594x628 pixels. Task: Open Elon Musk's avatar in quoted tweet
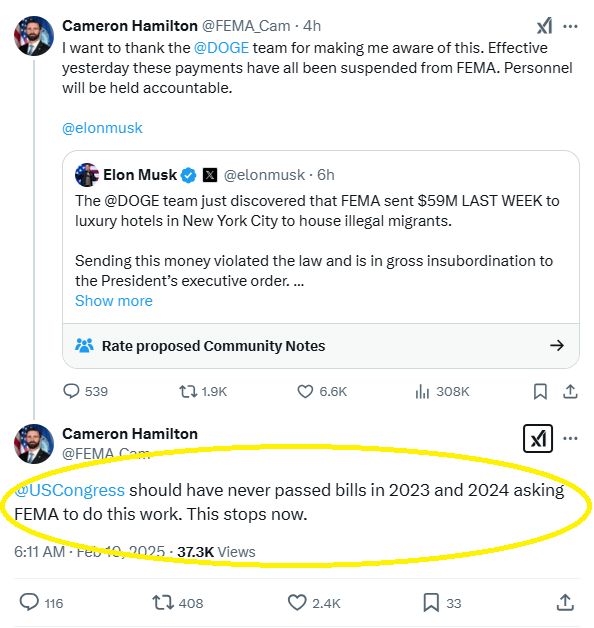point(87,175)
